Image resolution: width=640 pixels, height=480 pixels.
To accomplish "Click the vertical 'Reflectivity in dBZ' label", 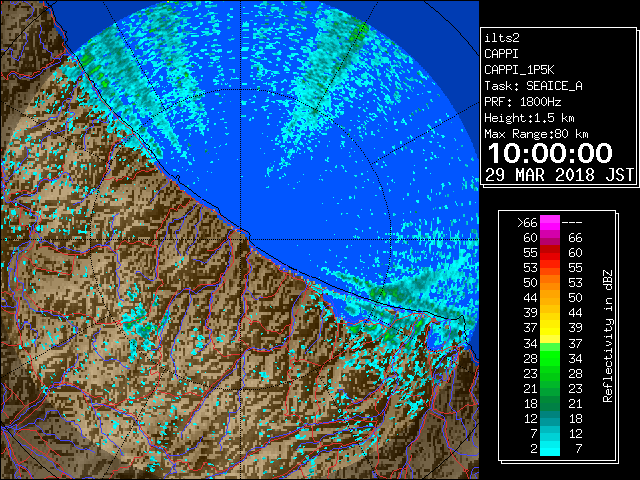I will click(x=608, y=336).
